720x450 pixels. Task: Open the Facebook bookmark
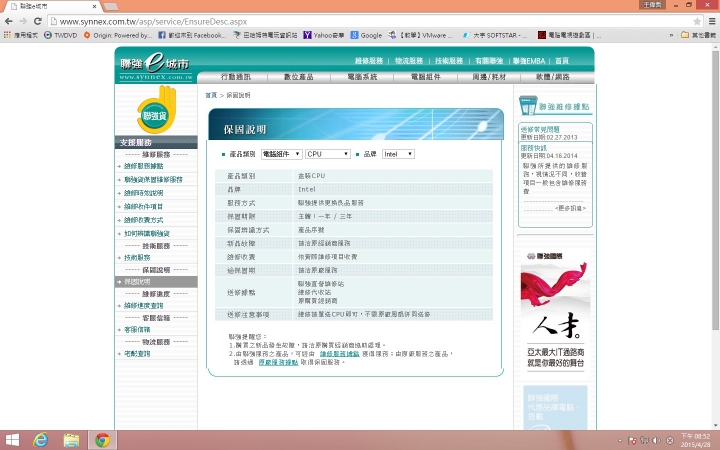coord(192,35)
